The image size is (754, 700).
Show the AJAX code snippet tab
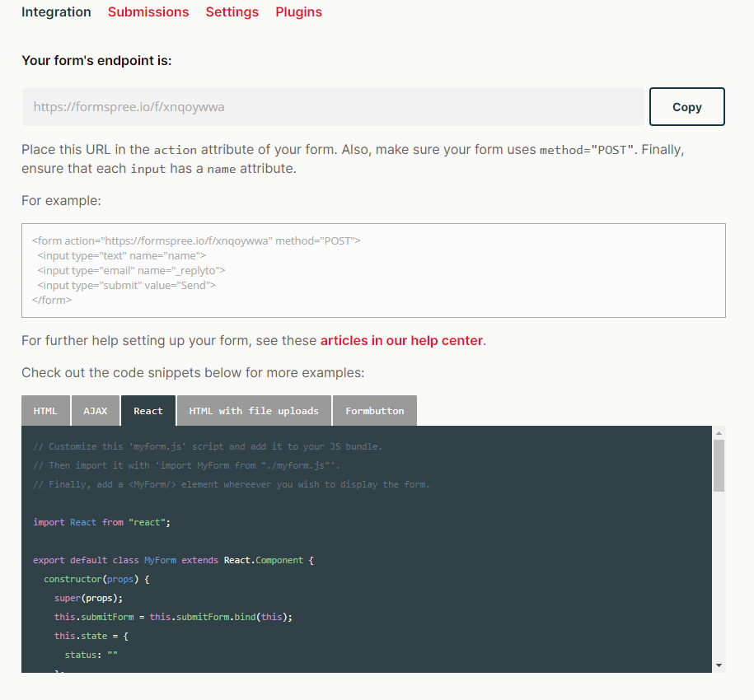click(96, 411)
